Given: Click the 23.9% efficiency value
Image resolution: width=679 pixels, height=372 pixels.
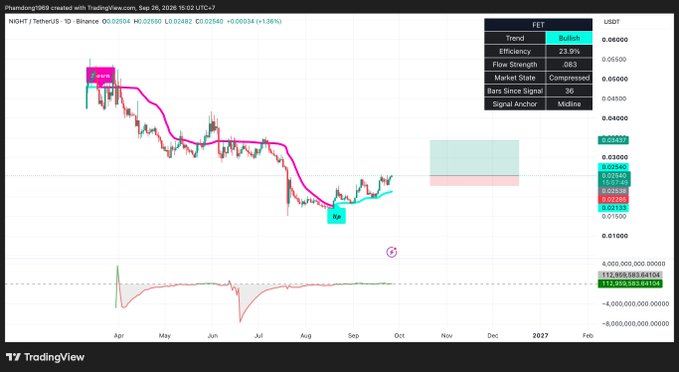Looking at the screenshot, I should [569, 52].
